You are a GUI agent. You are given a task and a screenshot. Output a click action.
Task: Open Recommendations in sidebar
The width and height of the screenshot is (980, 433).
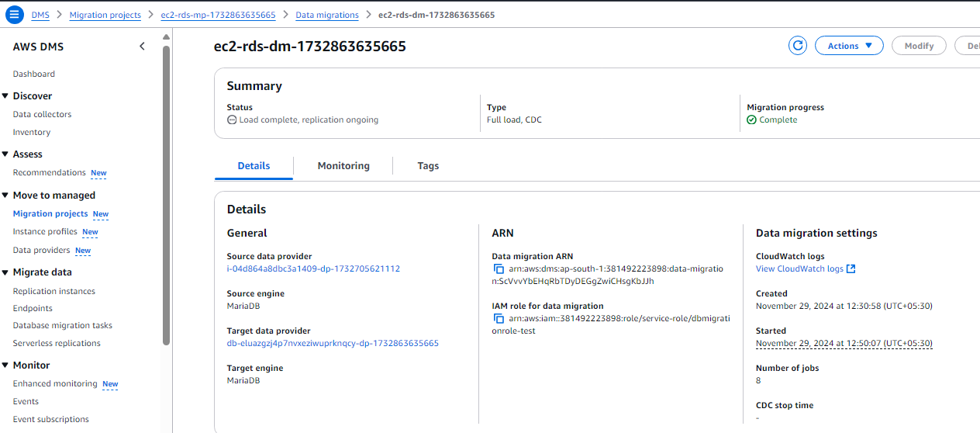pyautogui.click(x=49, y=172)
